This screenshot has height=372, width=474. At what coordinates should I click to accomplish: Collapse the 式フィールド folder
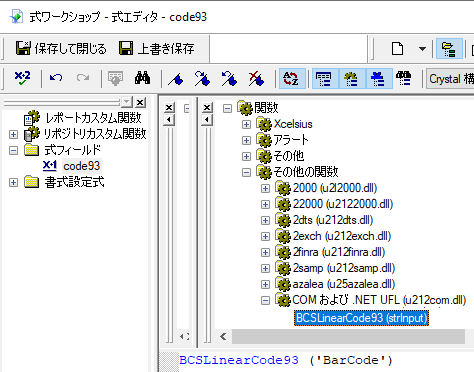(13, 150)
